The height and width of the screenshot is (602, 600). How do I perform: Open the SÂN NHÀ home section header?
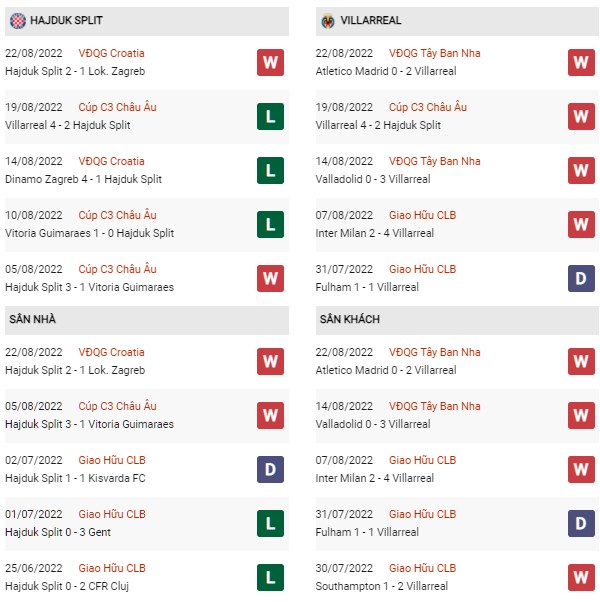(147, 320)
